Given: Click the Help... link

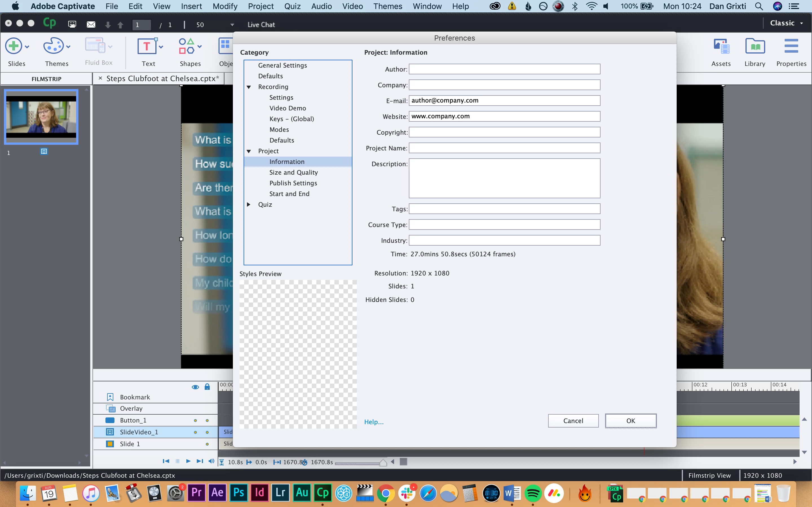Looking at the screenshot, I should click(x=374, y=422).
